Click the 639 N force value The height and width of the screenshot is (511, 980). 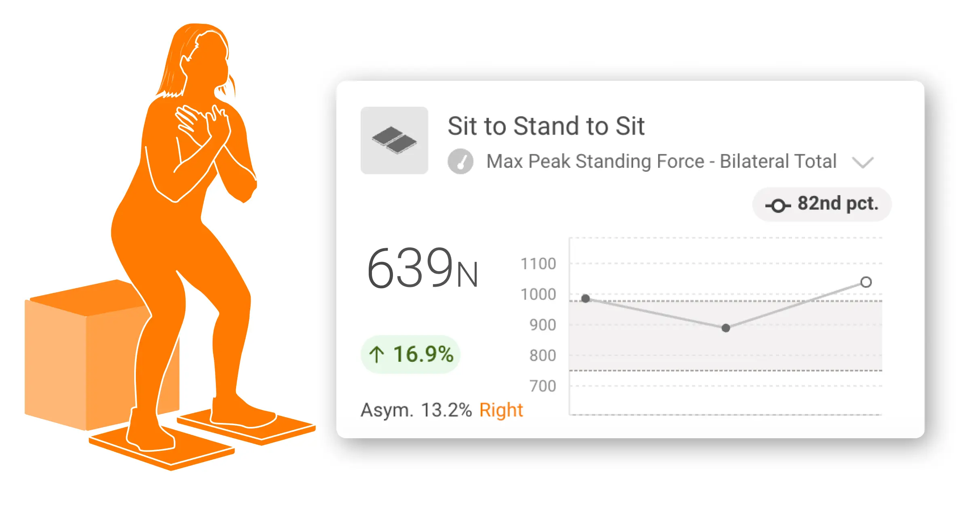coord(422,268)
